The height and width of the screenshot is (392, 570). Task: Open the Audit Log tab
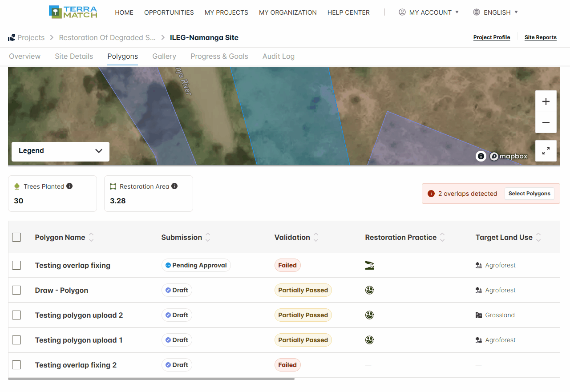click(279, 57)
